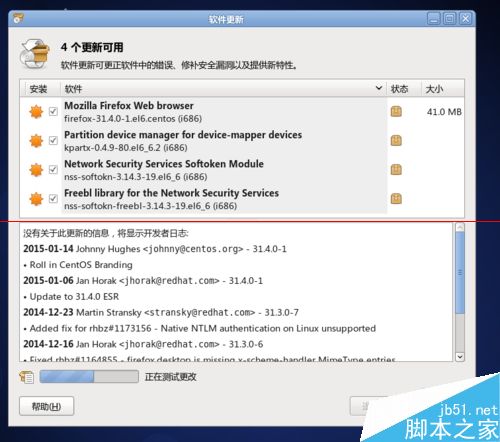
Task: Click the changelog vertical scrollbar thumb
Action: tap(460, 272)
